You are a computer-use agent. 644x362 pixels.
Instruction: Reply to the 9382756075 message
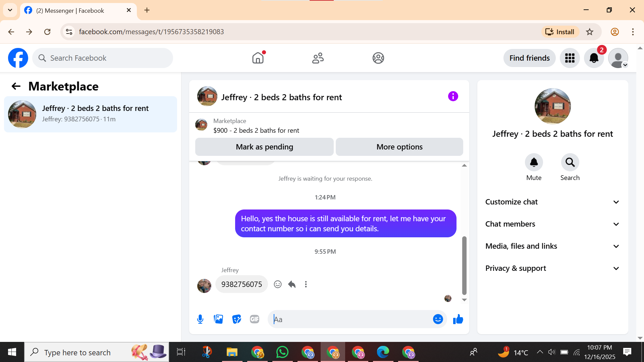(292, 284)
